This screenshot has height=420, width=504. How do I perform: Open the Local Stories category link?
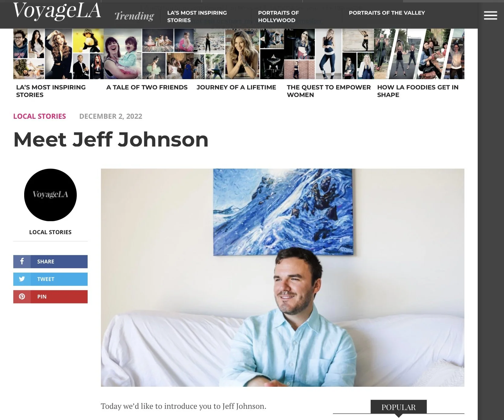(40, 116)
